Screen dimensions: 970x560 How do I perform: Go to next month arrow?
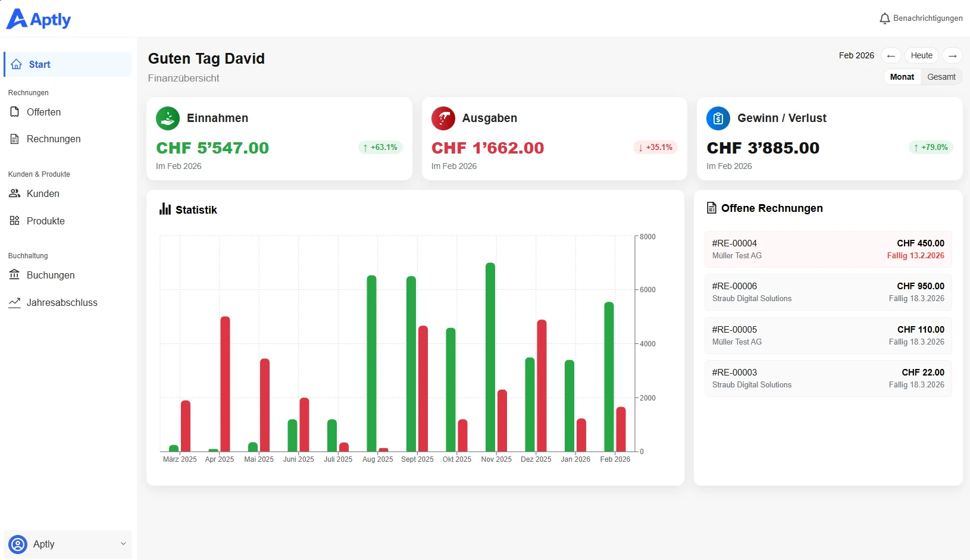[953, 55]
